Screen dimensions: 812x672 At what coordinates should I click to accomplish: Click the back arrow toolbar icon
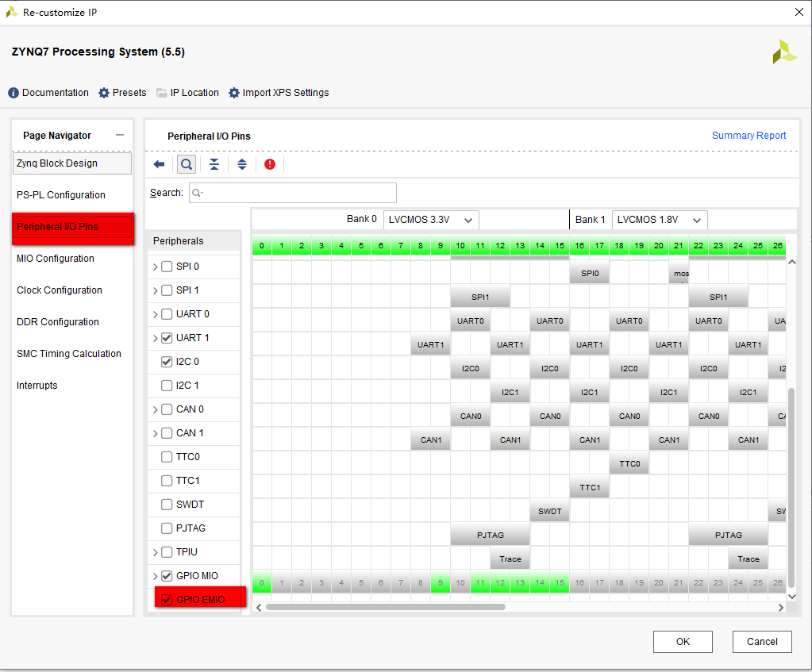pos(159,164)
